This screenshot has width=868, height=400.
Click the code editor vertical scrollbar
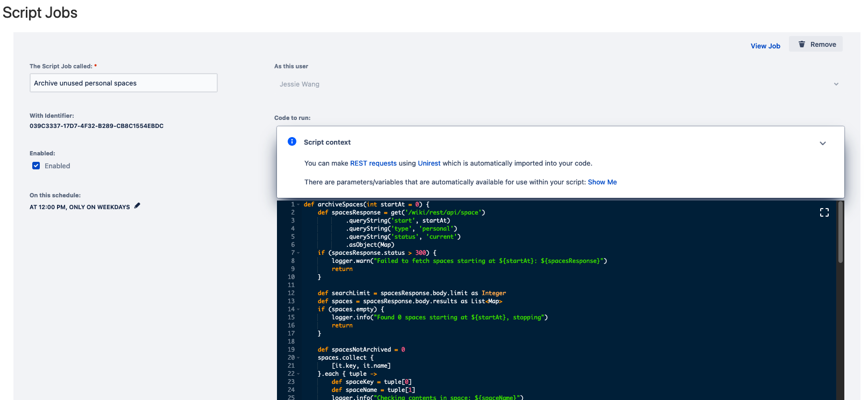[840, 232]
